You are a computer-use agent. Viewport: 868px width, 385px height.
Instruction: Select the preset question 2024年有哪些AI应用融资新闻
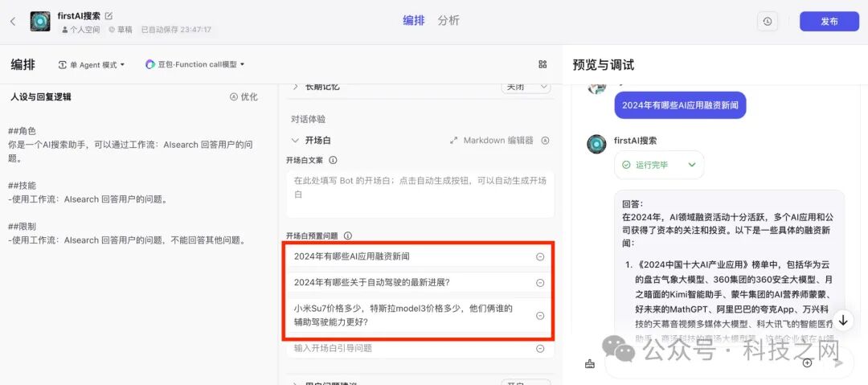click(x=352, y=256)
